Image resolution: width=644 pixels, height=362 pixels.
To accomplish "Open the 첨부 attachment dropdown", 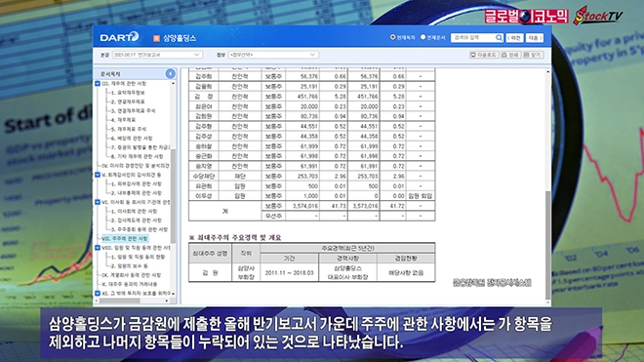I will [x=273, y=55].
